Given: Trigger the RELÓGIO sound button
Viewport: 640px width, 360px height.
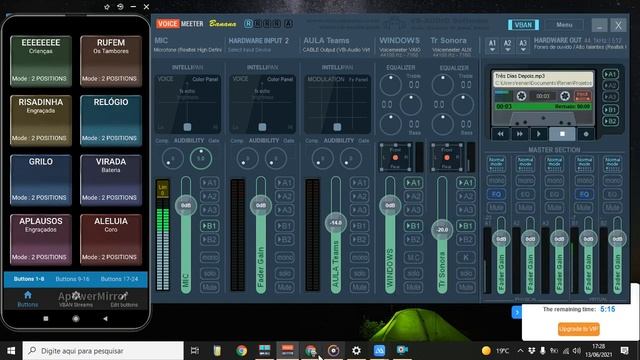Looking at the screenshot, I should point(111,120).
